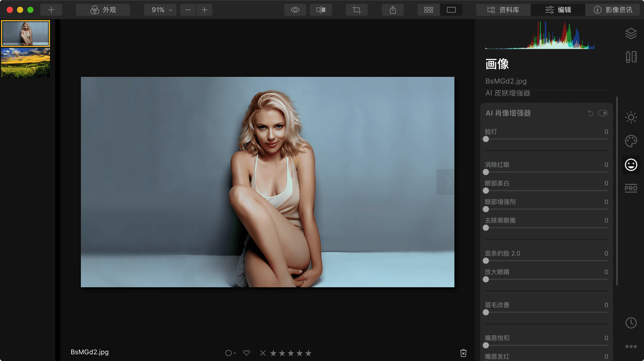Image resolution: width=644 pixels, height=361 pixels.
Task: Open the PRO tools section
Action: pos(631,188)
